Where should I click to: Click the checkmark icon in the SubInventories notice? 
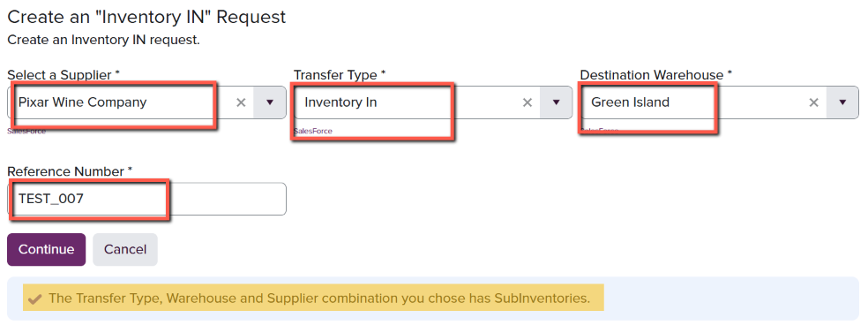click(x=35, y=299)
